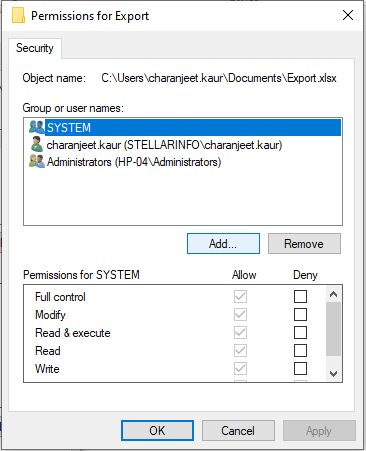
Task: Click the folder icon in title bar
Action: point(18,15)
